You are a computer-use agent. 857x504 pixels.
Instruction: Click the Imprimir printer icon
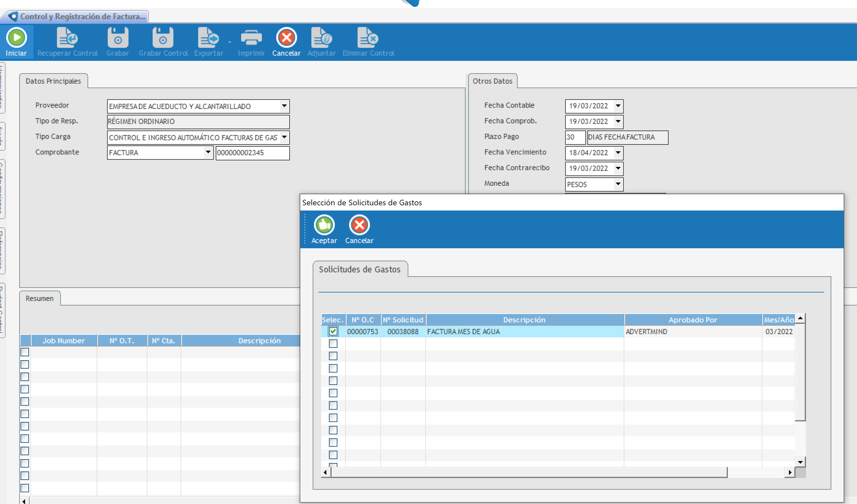coord(251,38)
